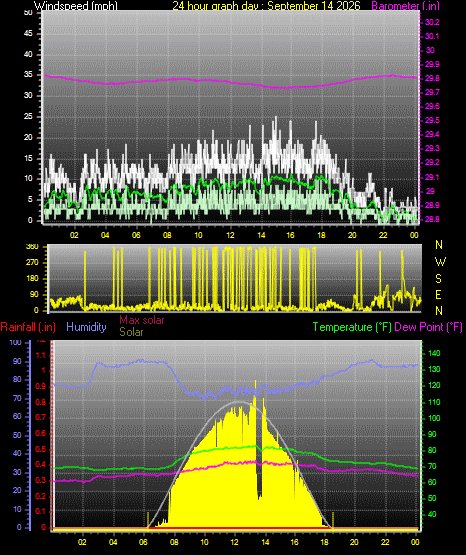Click the 29.8 barometer scale value
This screenshot has width=466, height=555.
coord(432,78)
